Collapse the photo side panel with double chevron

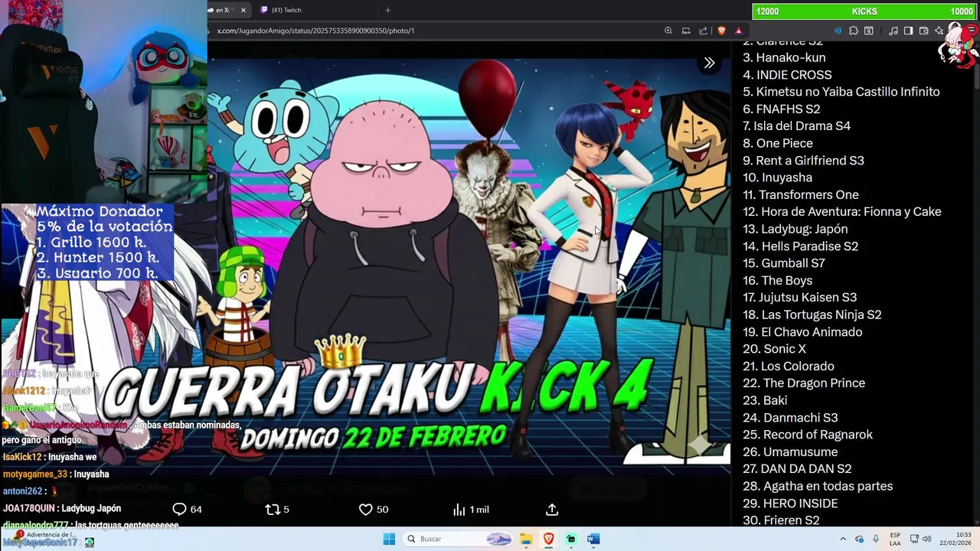[709, 63]
